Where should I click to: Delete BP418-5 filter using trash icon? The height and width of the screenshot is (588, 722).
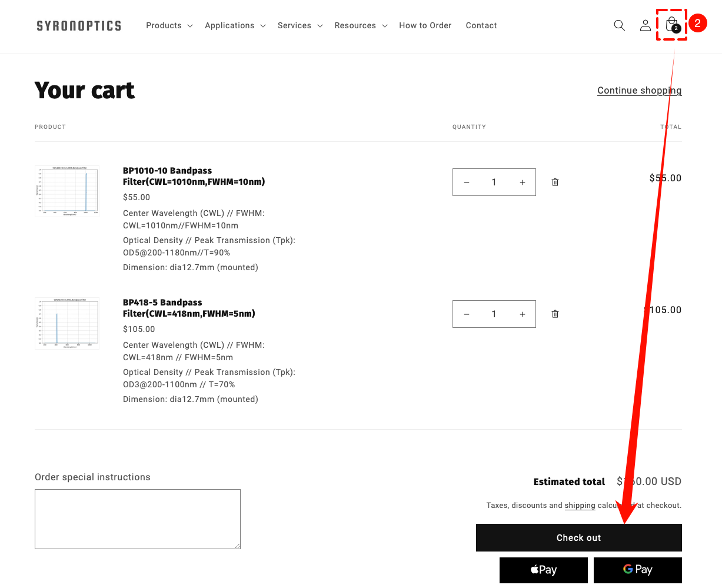555,314
